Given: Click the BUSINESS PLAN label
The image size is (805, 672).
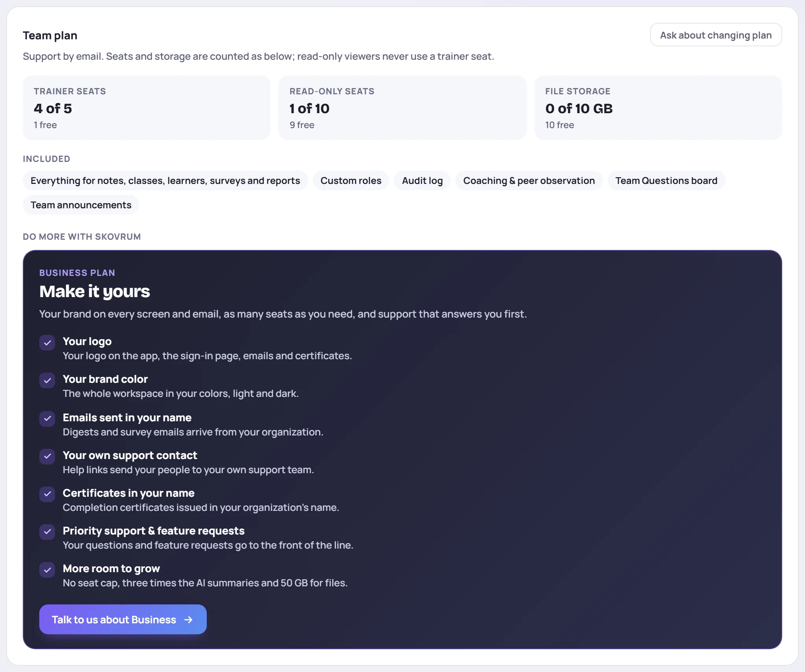Looking at the screenshot, I should [77, 273].
